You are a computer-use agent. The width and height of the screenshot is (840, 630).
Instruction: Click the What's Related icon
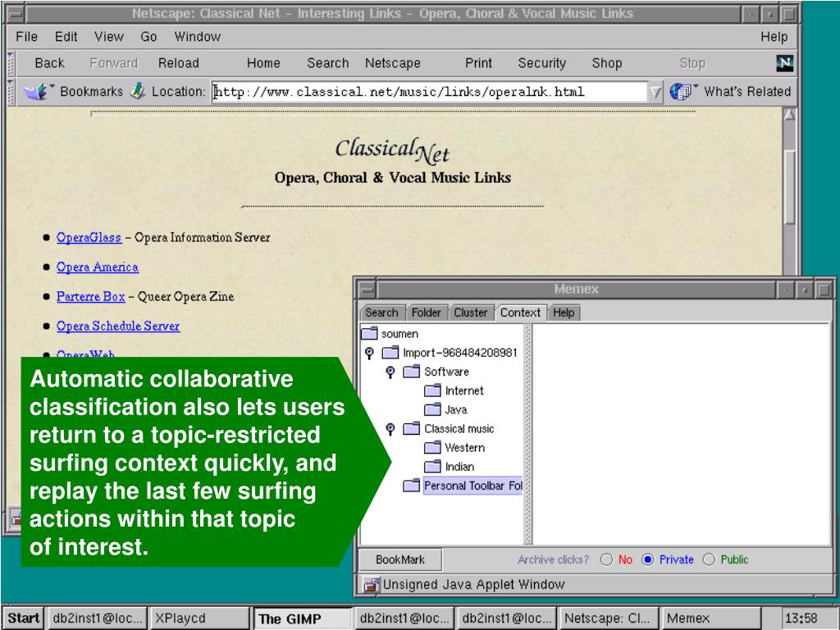(x=682, y=92)
